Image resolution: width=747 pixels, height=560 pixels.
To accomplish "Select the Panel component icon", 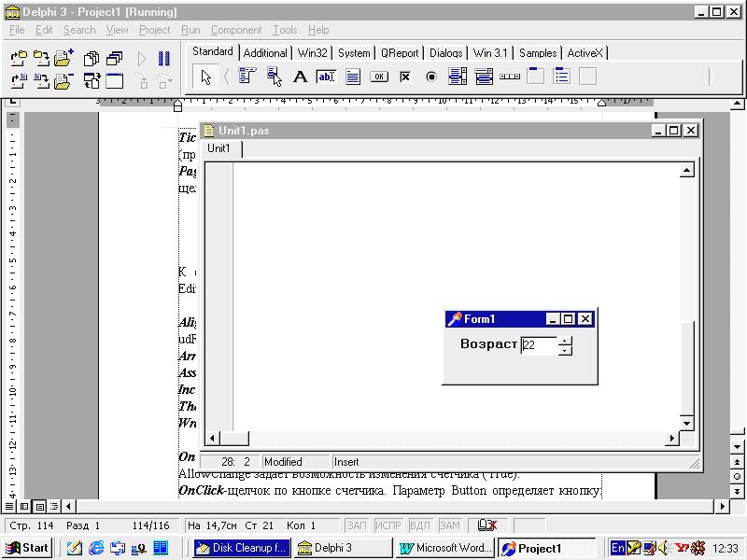I will (x=588, y=77).
